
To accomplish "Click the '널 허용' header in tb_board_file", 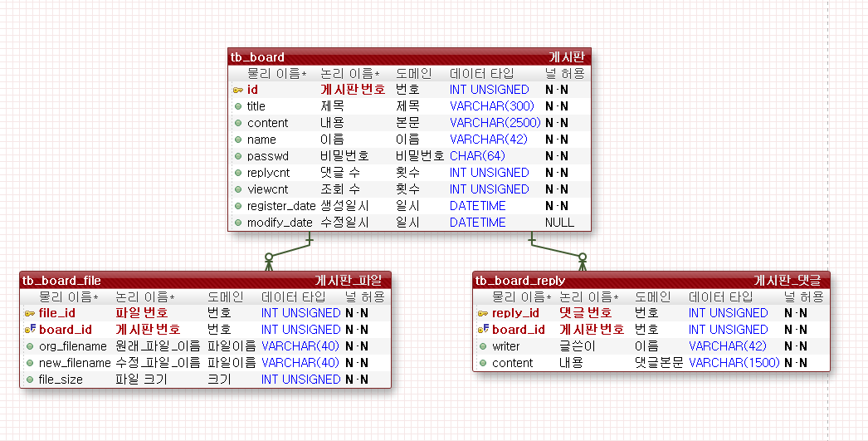I will 365,297.
